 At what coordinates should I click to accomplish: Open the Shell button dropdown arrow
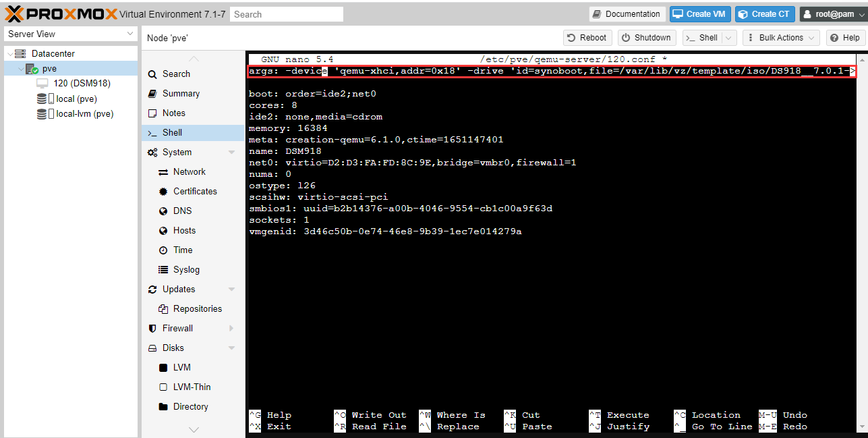729,38
